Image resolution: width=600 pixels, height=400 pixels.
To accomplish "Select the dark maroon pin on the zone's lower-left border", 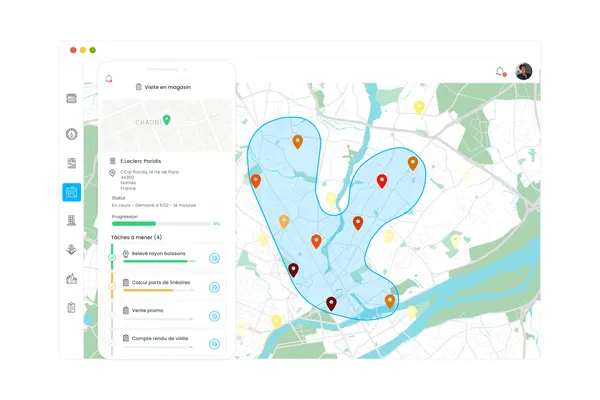I will (x=293, y=270).
